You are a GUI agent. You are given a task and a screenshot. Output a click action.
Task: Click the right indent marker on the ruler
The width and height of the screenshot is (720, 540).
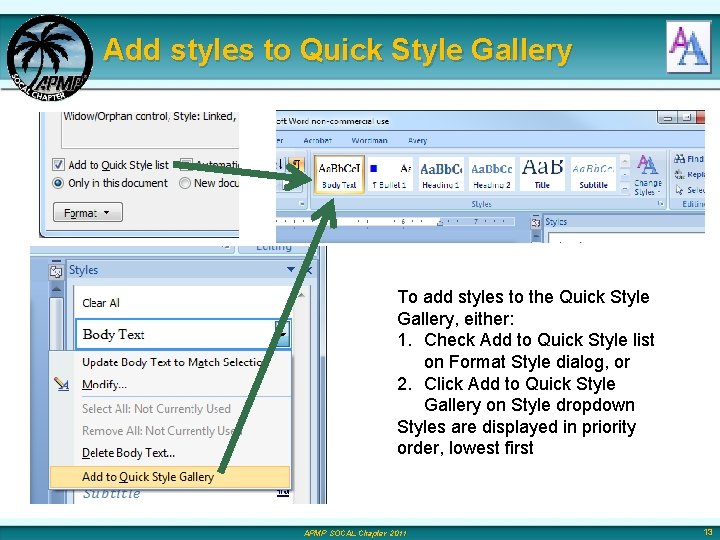(440, 223)
